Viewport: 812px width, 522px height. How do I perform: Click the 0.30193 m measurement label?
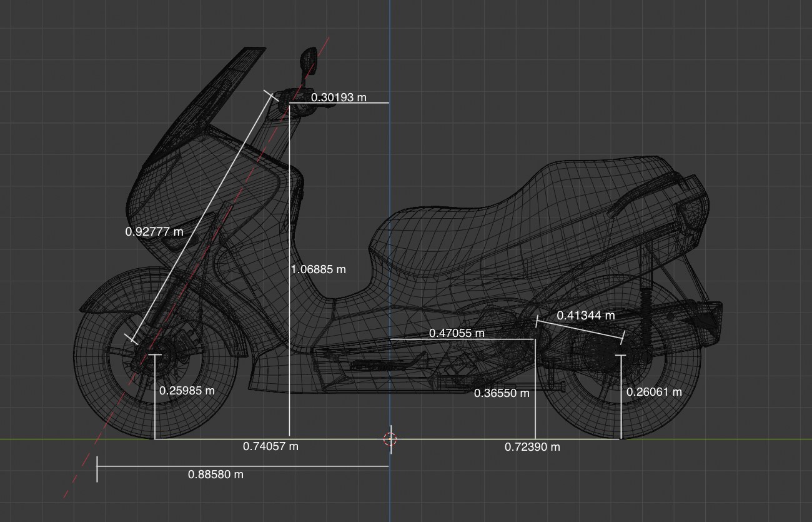tap(339, 98)
